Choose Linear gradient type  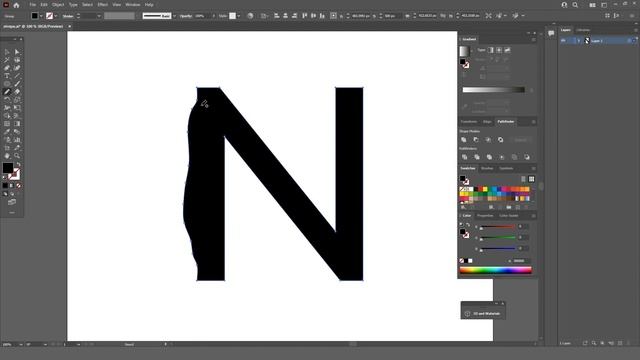[491, 50]
